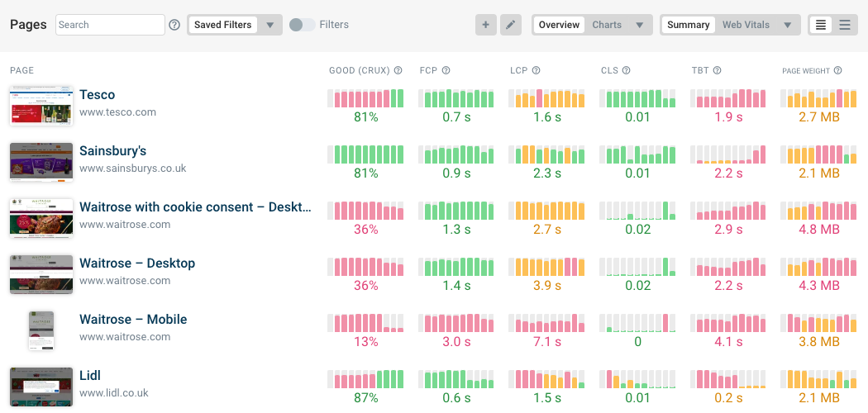The height and width of the screenshot is (413, 868).
Task: Open help icon beside GOOD (CRUX) header
Action: [398, 70]
